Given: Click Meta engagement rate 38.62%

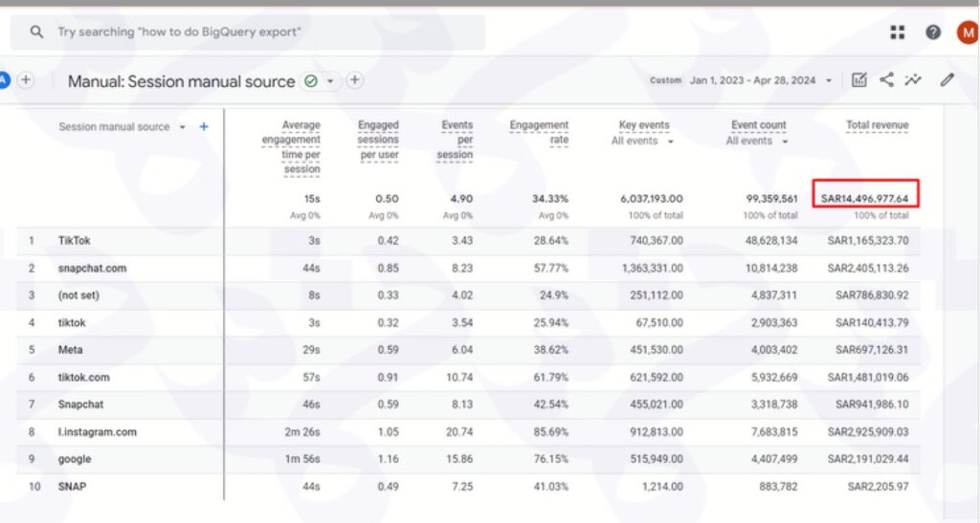Looking at the screenshot, I should (x=550, y=350).
